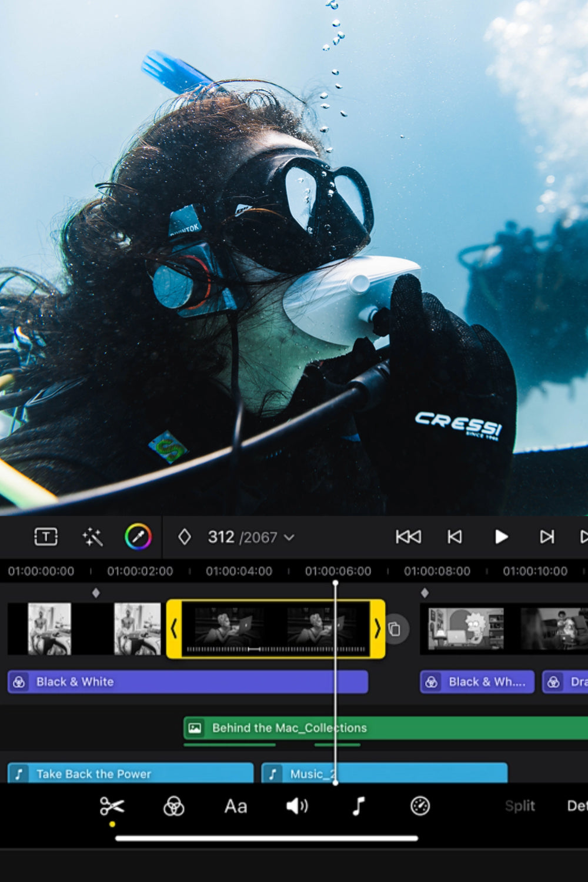Screen dimensions: 588x882
Task: Open the effects overlapping-circles tab
Action: tap(173, 806)
